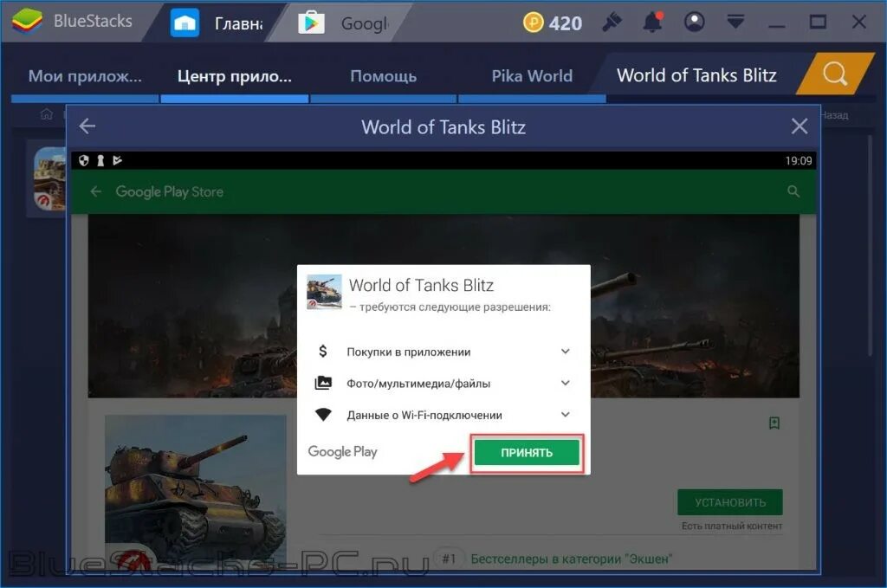This screenshot has height=588, width=887.
Task: Click the World of Tanks Blitz permissions app icon
Action: click(x=324, y=292)
